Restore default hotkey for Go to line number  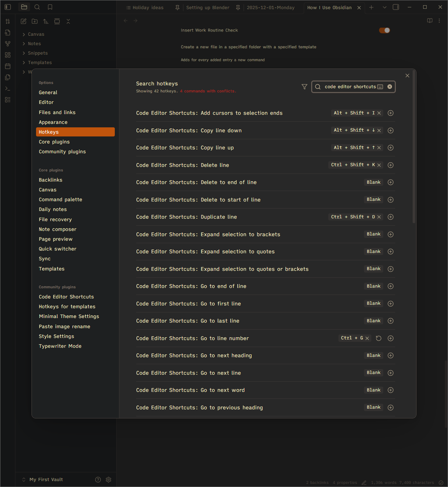point(378,338)
